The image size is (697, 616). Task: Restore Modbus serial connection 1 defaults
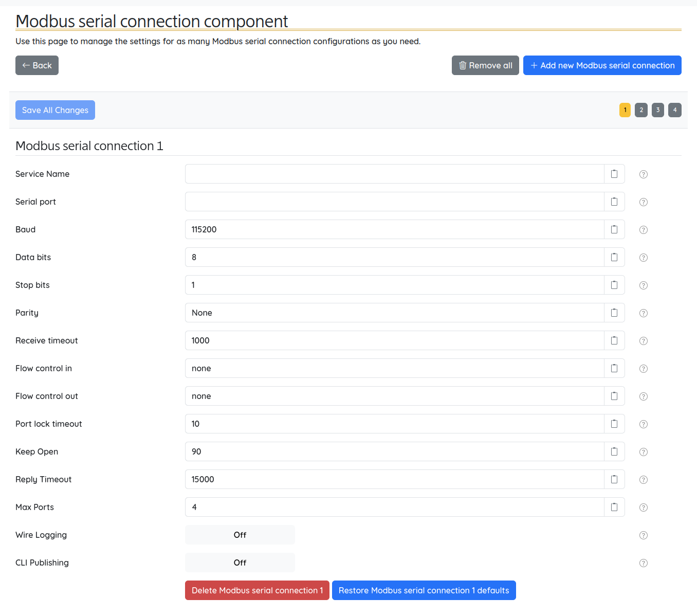(424, 590)
